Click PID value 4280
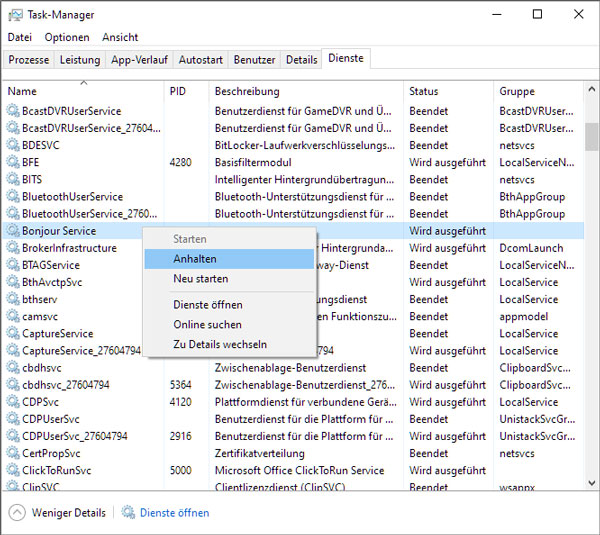The image size is (600, 535). (x=181, y=162)
